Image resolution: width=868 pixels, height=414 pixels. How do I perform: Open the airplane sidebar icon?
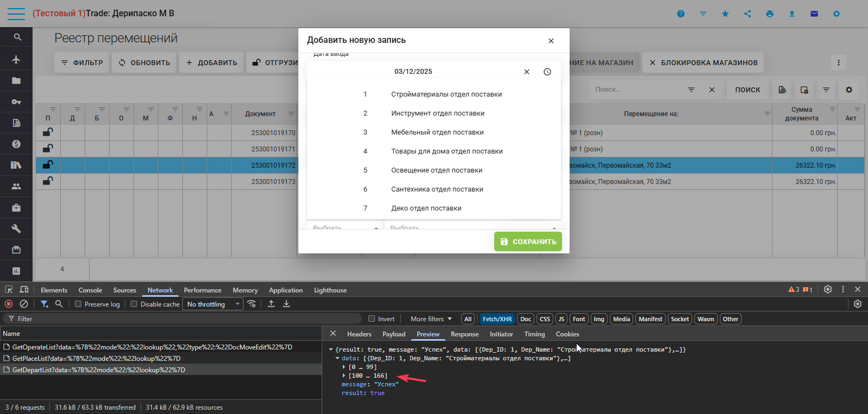[x=16, y=59]
